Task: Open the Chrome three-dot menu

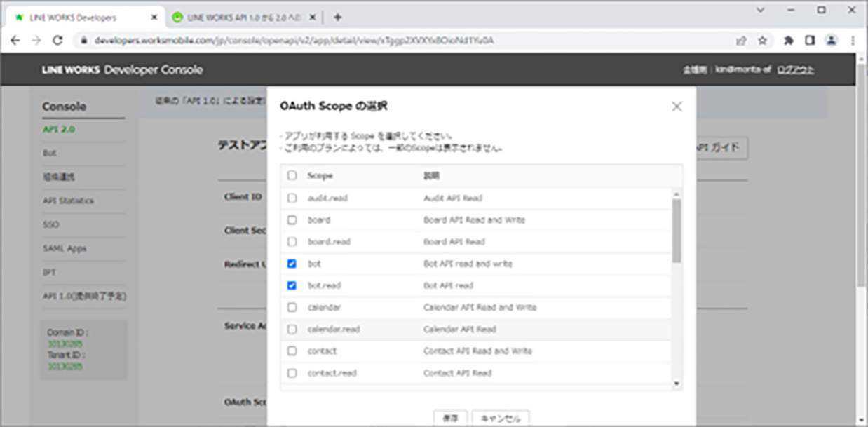Action: 853,41
